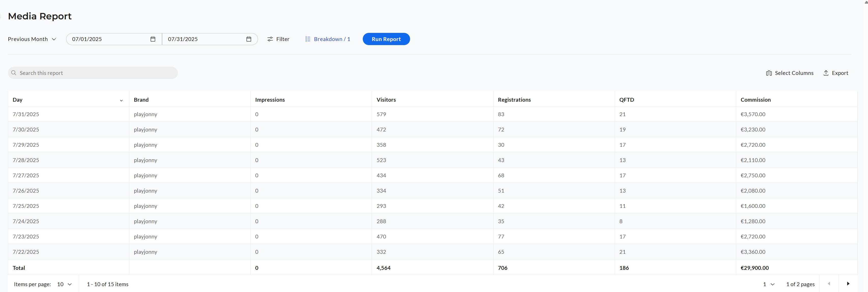Go to the previous page arrow
Screen dimensions: 868x292
pos(829,284)
